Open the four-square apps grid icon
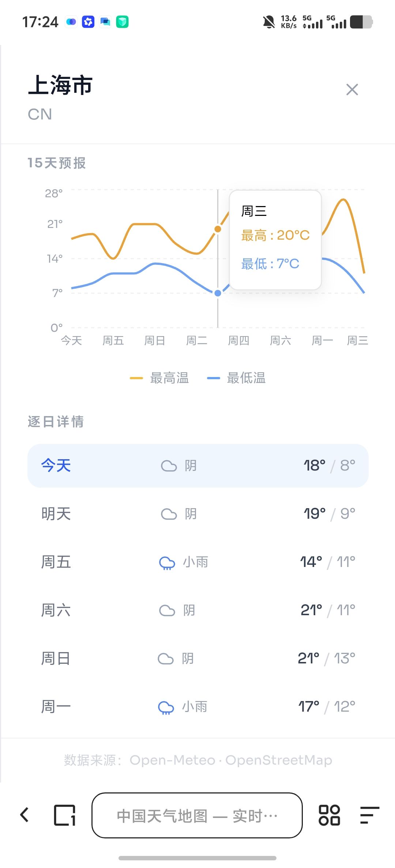This screenshot has height=868, width=395. click(329, 815)
